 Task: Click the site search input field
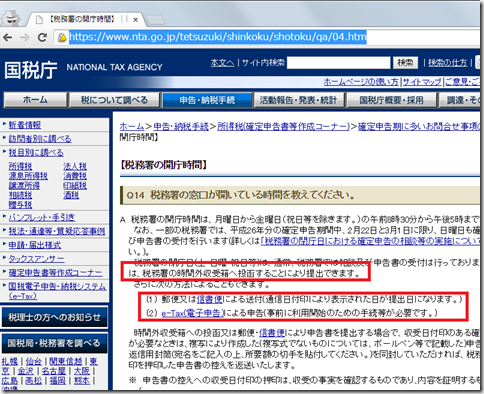click(338, 62)
